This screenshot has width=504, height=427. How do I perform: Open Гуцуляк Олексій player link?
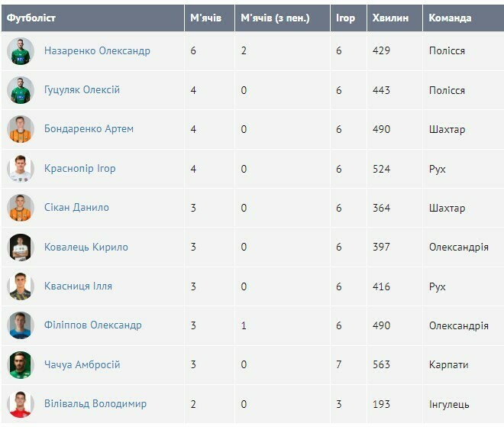click(x=82, y=90)
